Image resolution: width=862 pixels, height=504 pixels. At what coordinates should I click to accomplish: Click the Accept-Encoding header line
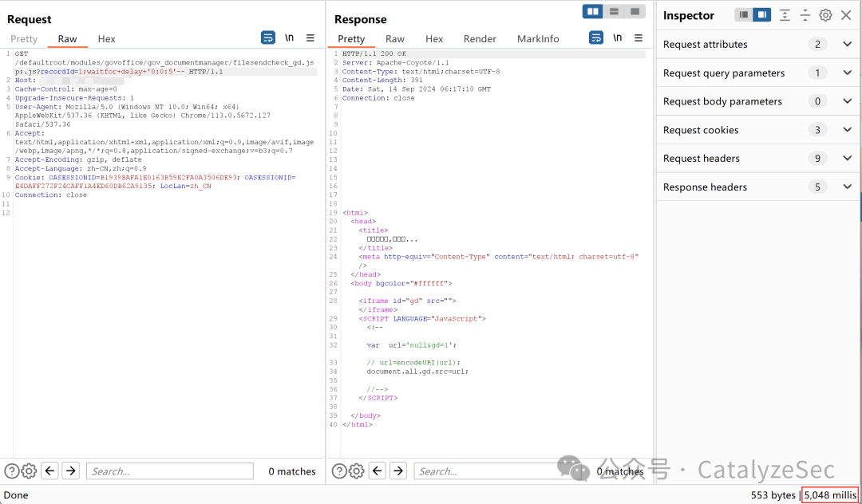pos(78,159)
